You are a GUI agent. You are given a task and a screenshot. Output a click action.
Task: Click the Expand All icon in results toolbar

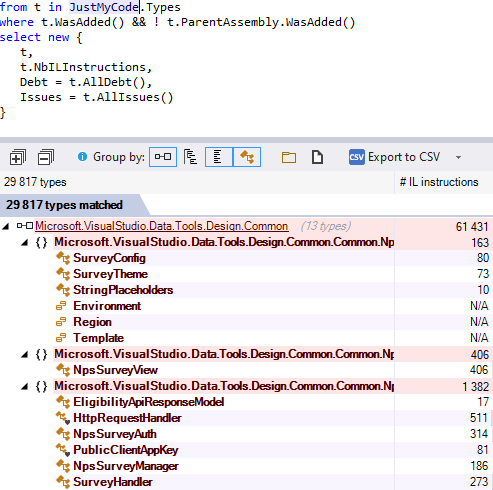tap(18, 157)
